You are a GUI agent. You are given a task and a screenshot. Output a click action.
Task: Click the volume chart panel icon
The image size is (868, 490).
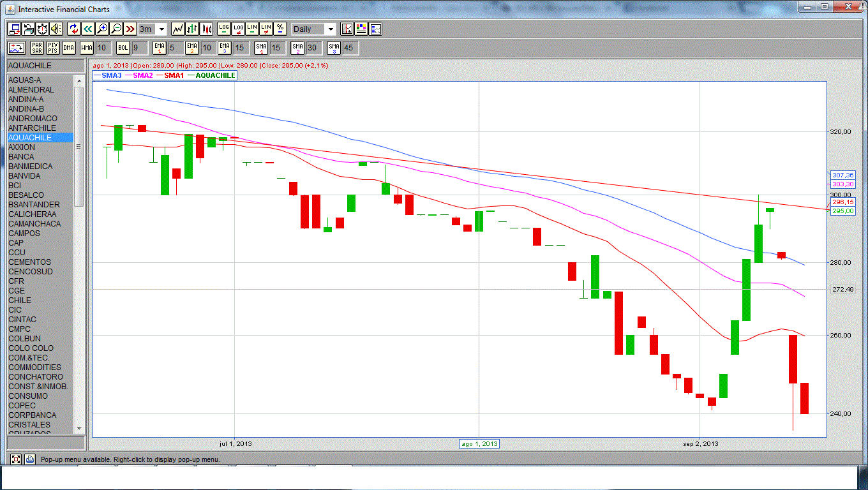click(375, 29)
